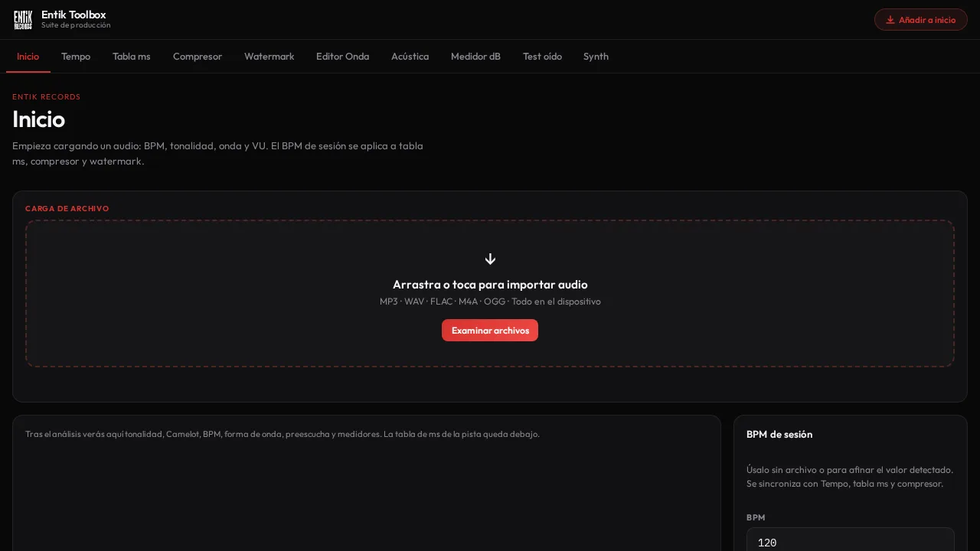Click the down arrow icon in upload area
The width and height of the screenshot is (980, 551).
490,259
